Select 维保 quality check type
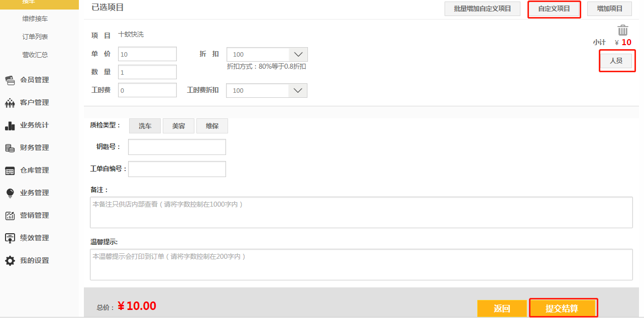Viewport: 644px width, 318px height. tap(212, 126)
